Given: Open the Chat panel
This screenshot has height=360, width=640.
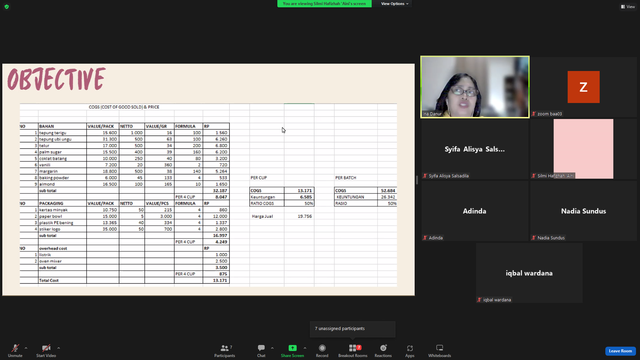Looking at the screenshot, I should pyautogui.click(x=261, y=351).
